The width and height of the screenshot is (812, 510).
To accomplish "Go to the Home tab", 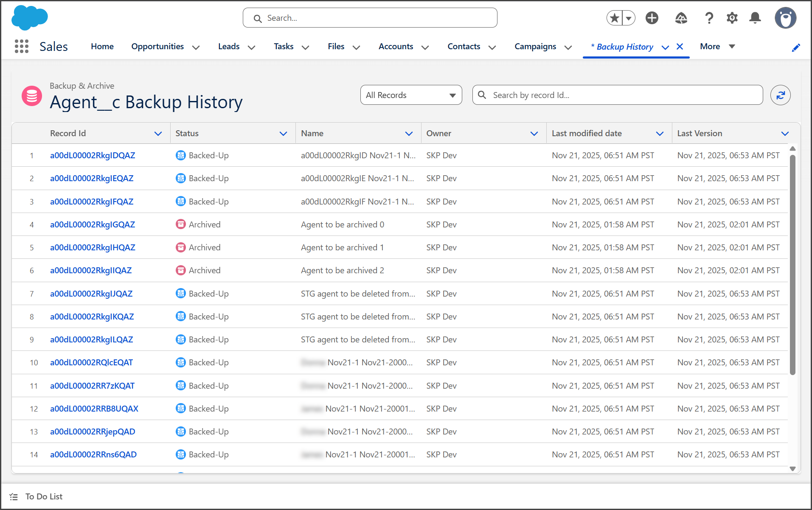I will [102, 46].
